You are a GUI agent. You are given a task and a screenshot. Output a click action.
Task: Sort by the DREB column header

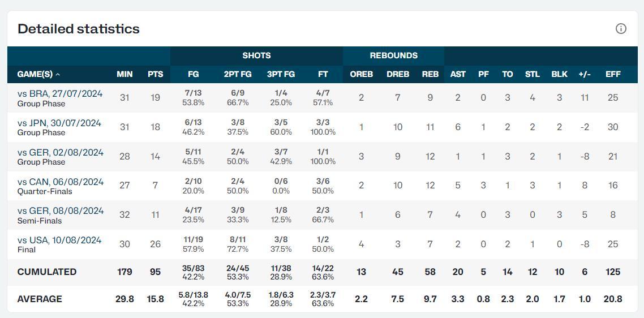pos(398,74)
